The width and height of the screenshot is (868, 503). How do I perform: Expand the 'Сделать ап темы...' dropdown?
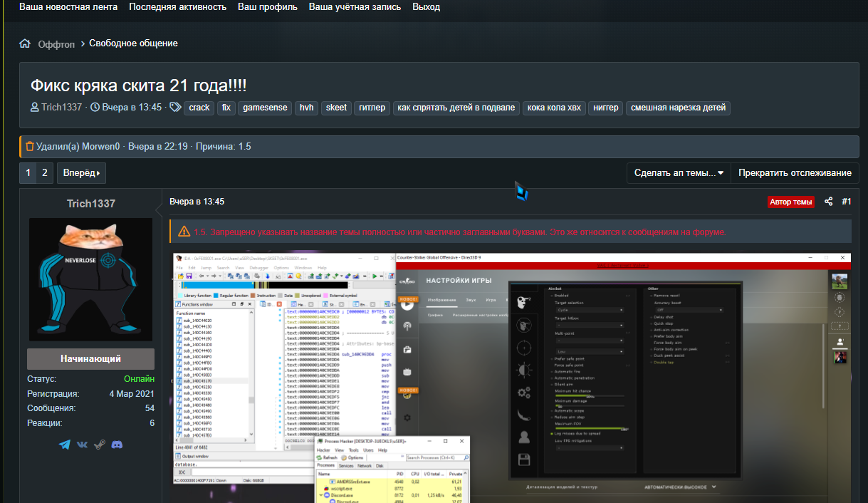pos(679,173)
